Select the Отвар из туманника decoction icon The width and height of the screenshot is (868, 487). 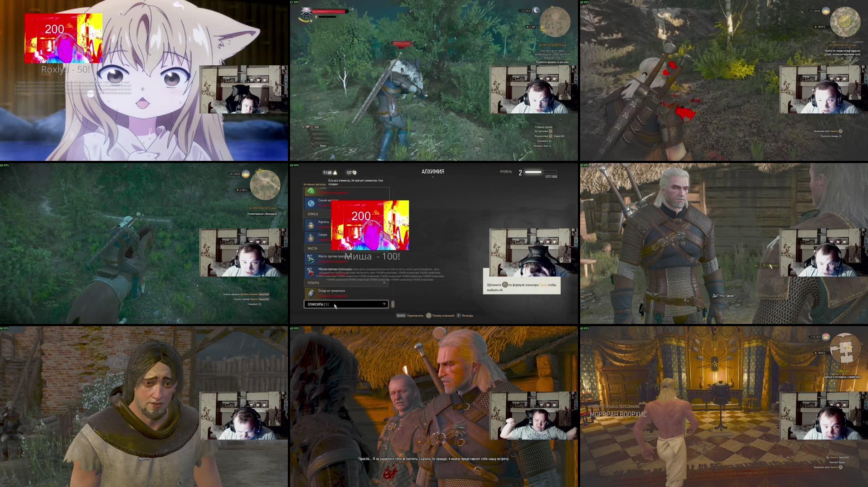coord(311,293)
